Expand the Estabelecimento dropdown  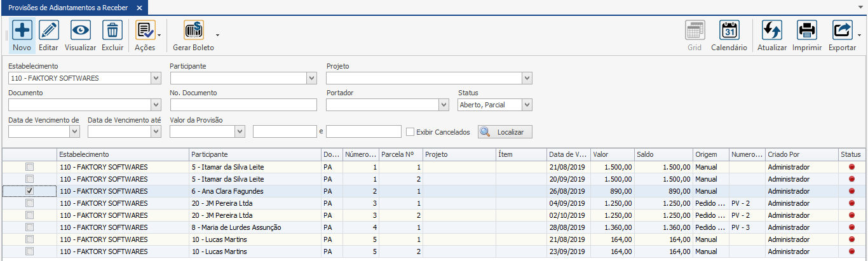coord(156,78)
